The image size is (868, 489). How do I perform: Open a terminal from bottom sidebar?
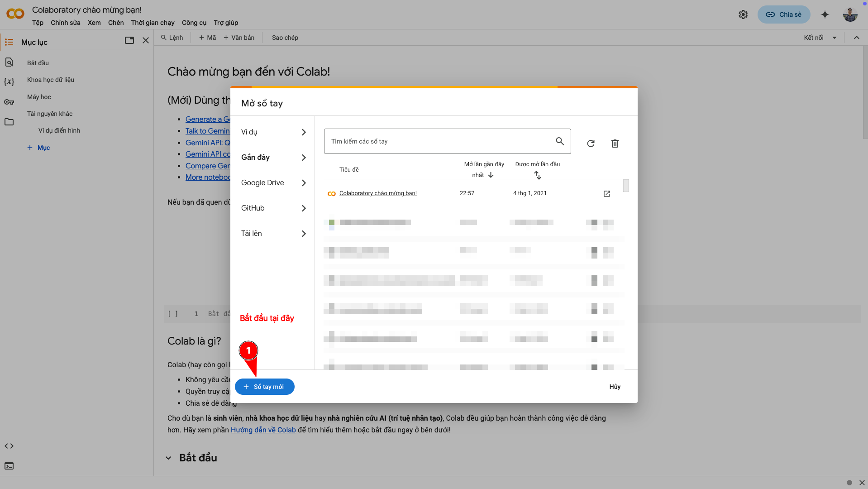9,466
